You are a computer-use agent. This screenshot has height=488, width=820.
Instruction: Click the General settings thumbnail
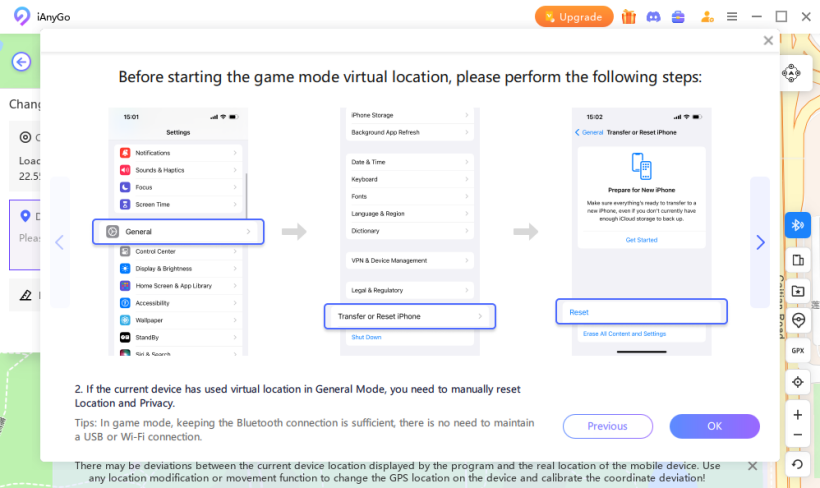coord(178,232)
